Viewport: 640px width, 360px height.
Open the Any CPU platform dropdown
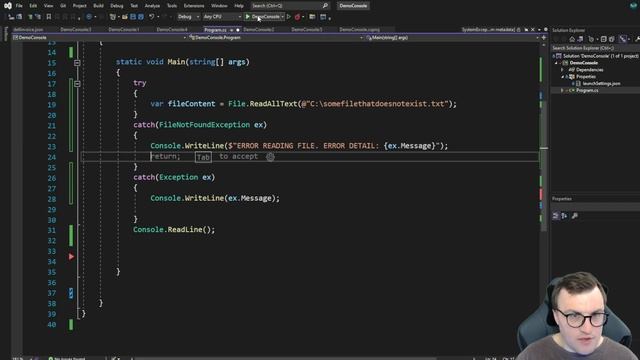click(x=222, y=17)
